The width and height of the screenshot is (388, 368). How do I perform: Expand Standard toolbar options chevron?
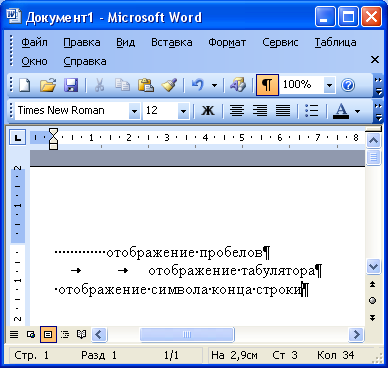379,86
